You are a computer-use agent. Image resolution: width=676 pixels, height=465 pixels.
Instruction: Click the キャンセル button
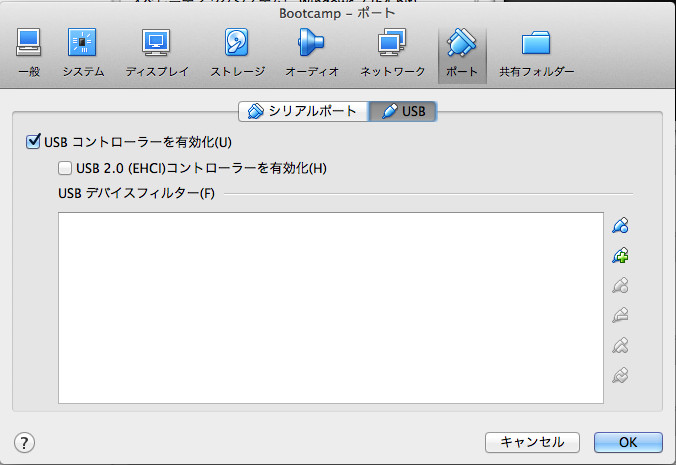pos(532,442)
